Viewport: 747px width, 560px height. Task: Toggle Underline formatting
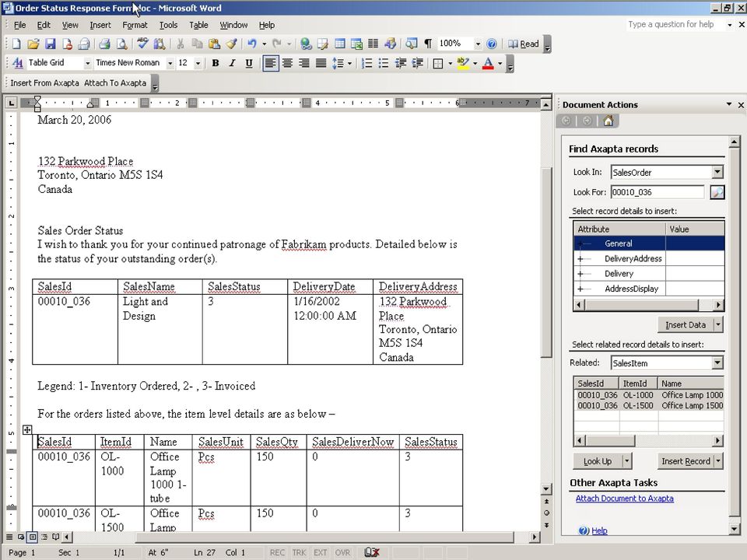(x=249, y=63)
